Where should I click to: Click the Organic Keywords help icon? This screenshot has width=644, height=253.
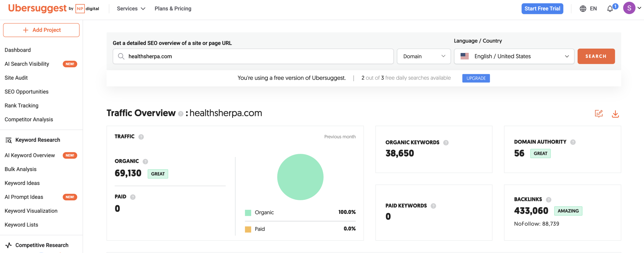[446, 143]
